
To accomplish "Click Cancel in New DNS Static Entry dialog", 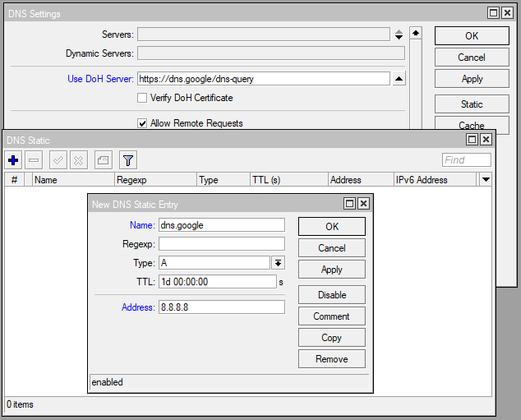I will tap(332, 248).
